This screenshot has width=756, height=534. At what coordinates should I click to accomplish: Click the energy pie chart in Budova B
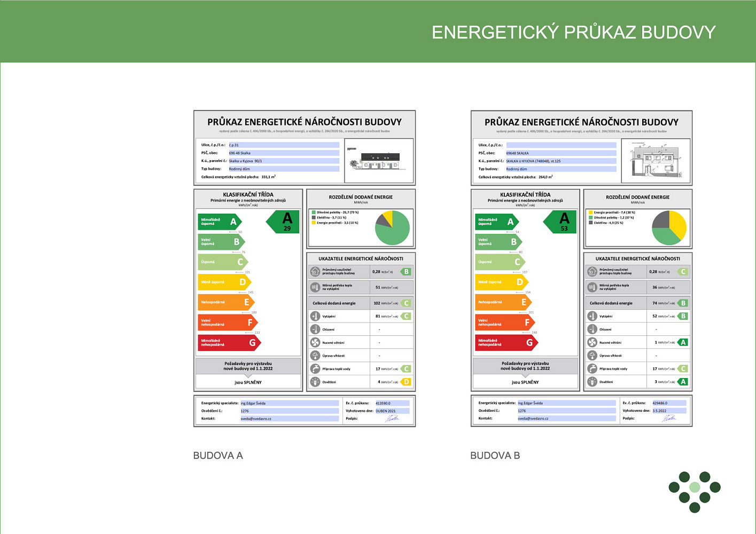[x=669, y=228]
